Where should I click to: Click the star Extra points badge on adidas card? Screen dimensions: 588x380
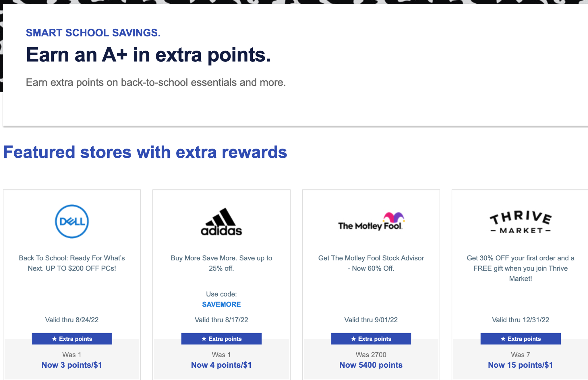221,339
